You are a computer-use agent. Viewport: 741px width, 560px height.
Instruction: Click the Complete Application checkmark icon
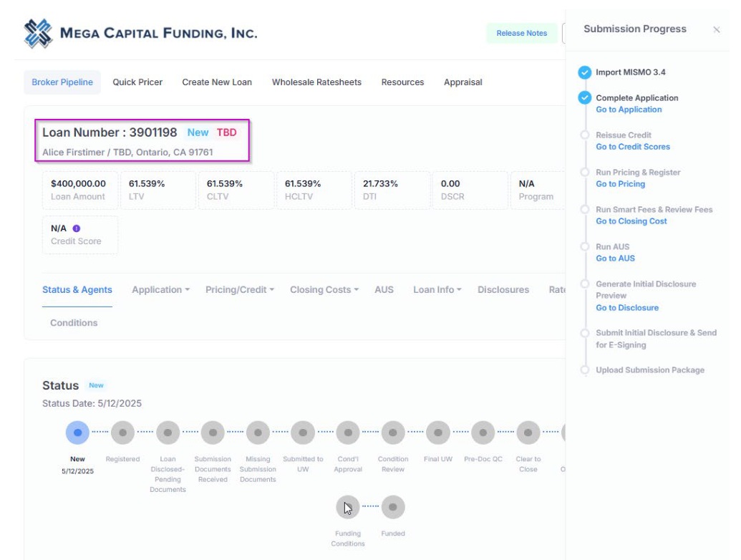coord(585,98)
